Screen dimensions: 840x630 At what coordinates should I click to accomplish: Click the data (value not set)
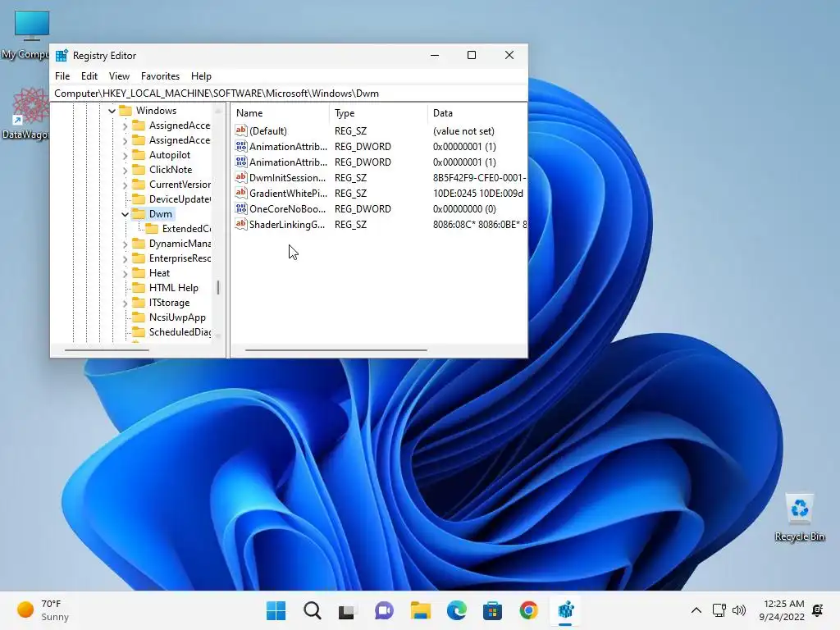[x=464, y=131]
